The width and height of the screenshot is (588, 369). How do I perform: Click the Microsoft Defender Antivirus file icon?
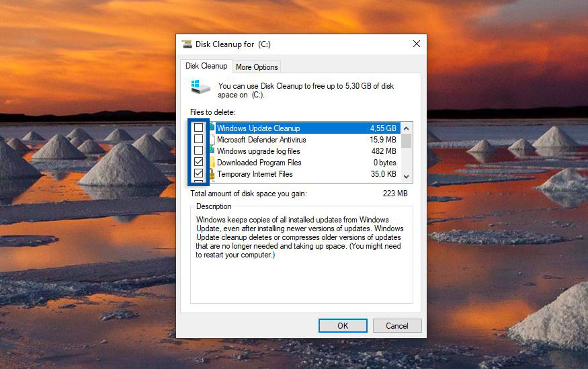[x=212, y=140]
